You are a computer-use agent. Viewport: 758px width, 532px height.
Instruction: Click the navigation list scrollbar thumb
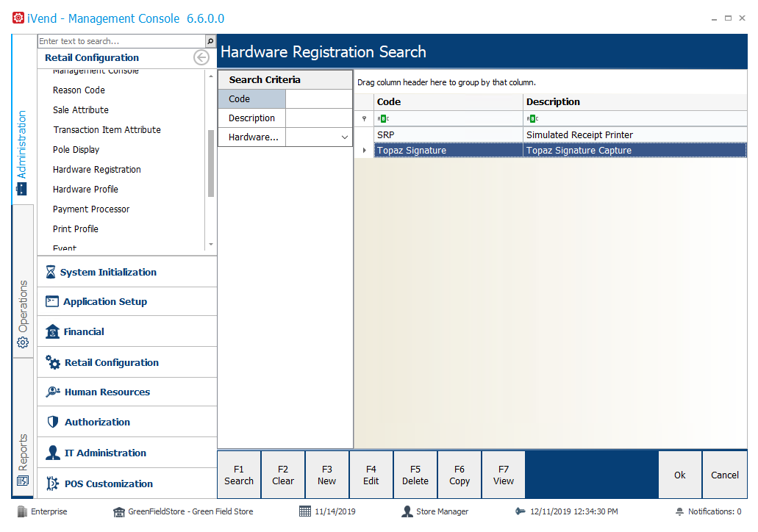[211, 163]
